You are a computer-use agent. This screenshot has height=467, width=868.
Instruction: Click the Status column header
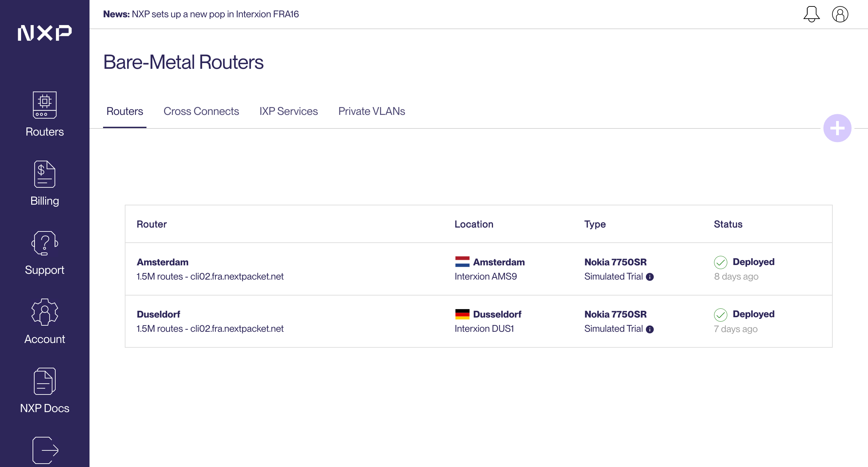(x=728, y=224)
